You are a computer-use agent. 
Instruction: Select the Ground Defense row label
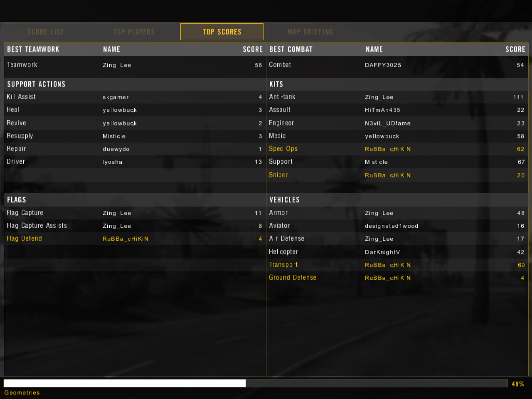click(x=292, y=278)
